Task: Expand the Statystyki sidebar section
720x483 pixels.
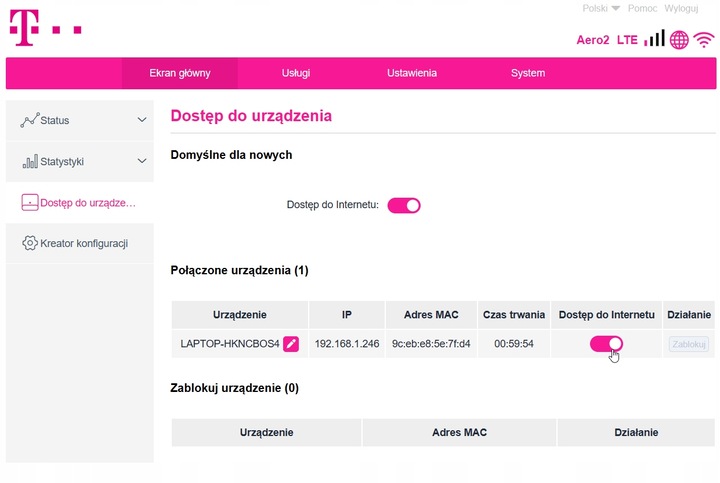Action: pos(142,161)
